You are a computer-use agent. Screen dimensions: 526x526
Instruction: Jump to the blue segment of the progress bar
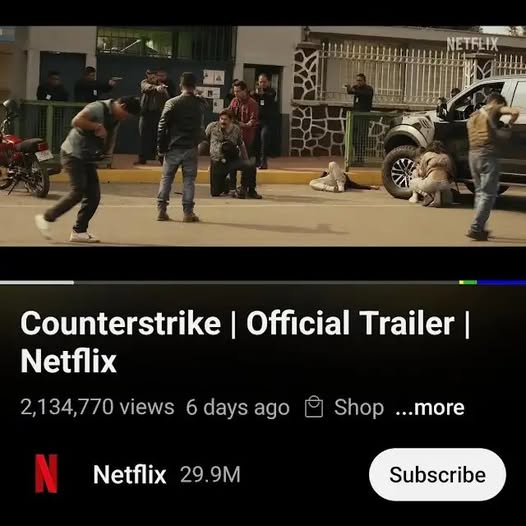tap(502, 282)
